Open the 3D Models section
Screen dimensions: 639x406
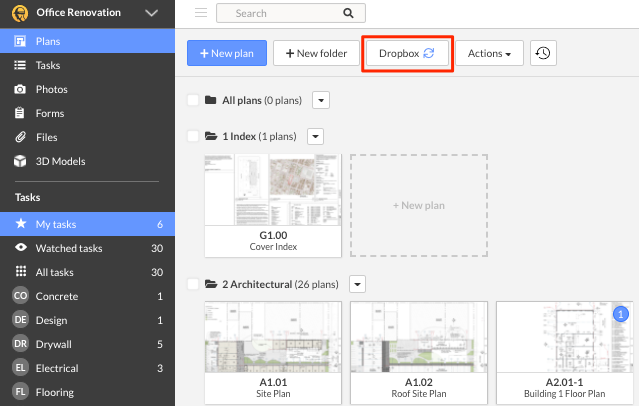click(87, 161)
